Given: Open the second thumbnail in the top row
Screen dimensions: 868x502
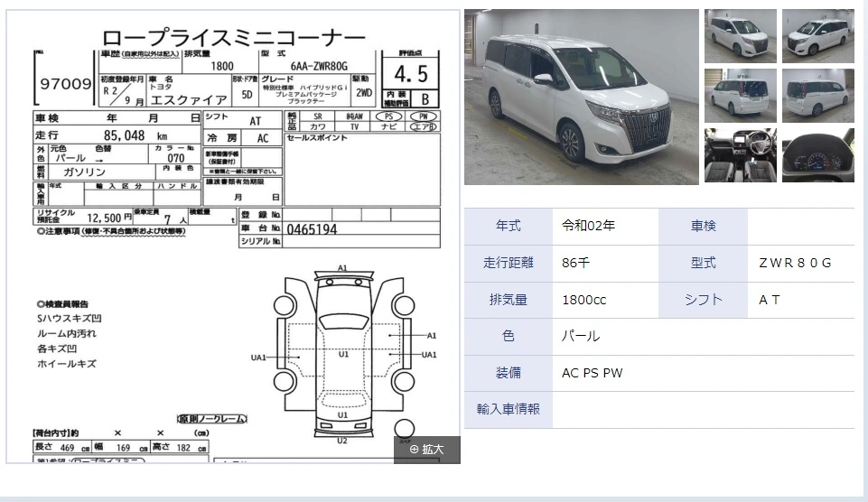Looking at the screenshot, I should tap(818, 36).
